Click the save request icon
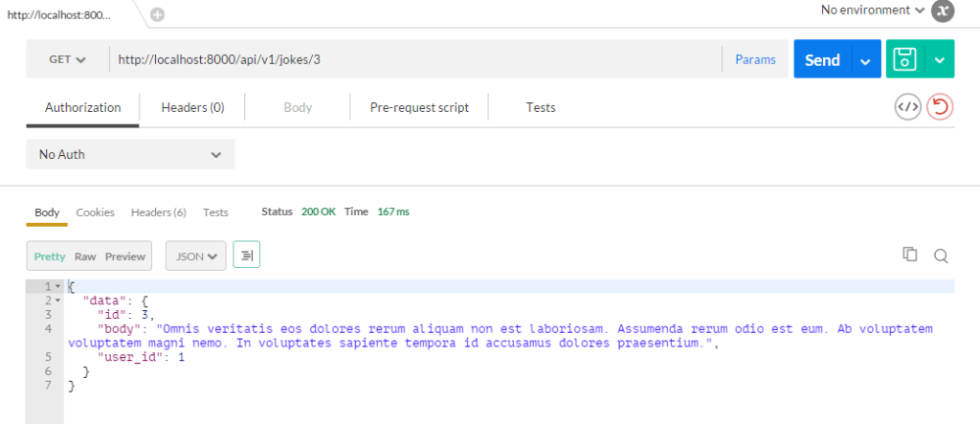This screenshot has width=980, height=424. 901,59
